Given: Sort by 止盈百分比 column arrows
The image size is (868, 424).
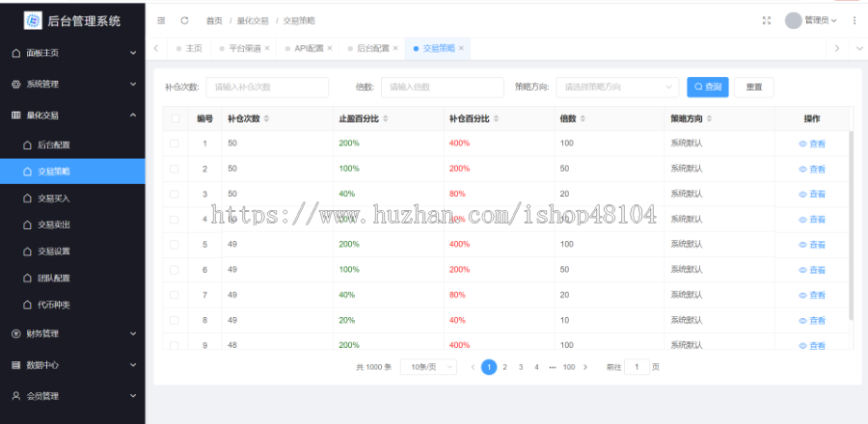Looking at the screenshot, I should pyautogui.click(x=385, y=119).
